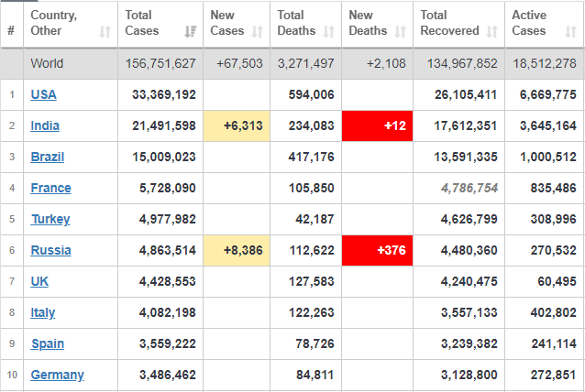Click World total recovered 134,967,852

pyautogui.click(x=462, y=64)
